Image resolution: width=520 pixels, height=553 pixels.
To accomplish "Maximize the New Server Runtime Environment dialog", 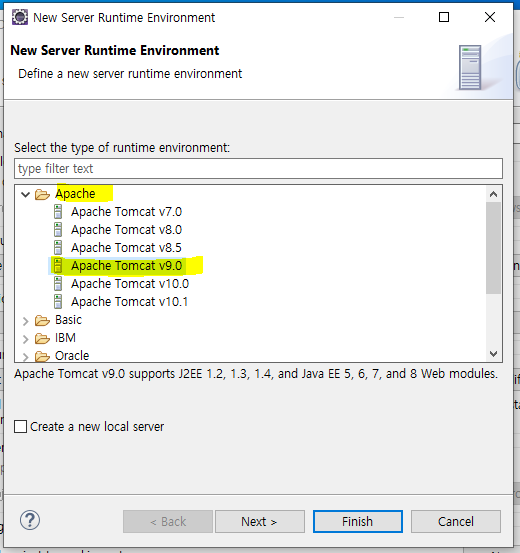I will pos(444,17).
